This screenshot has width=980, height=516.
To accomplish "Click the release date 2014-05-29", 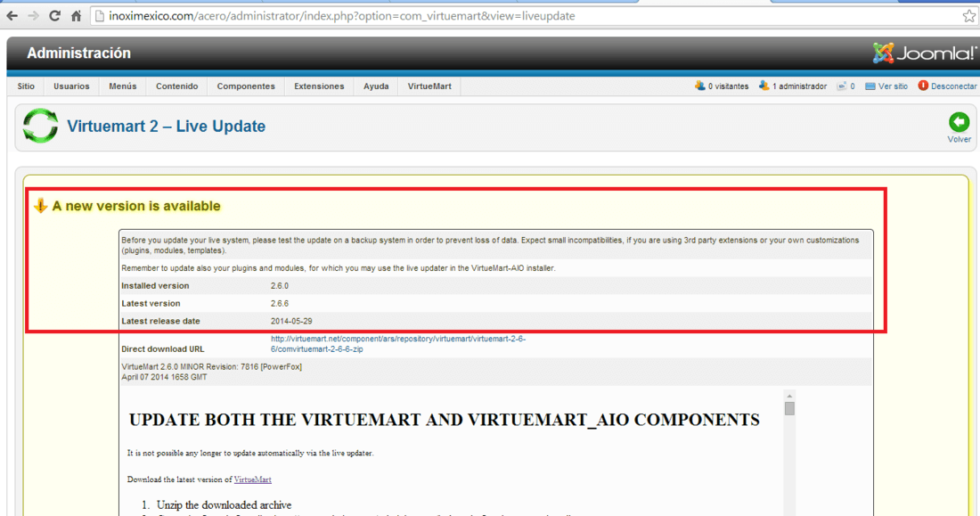I will point(291,321).
